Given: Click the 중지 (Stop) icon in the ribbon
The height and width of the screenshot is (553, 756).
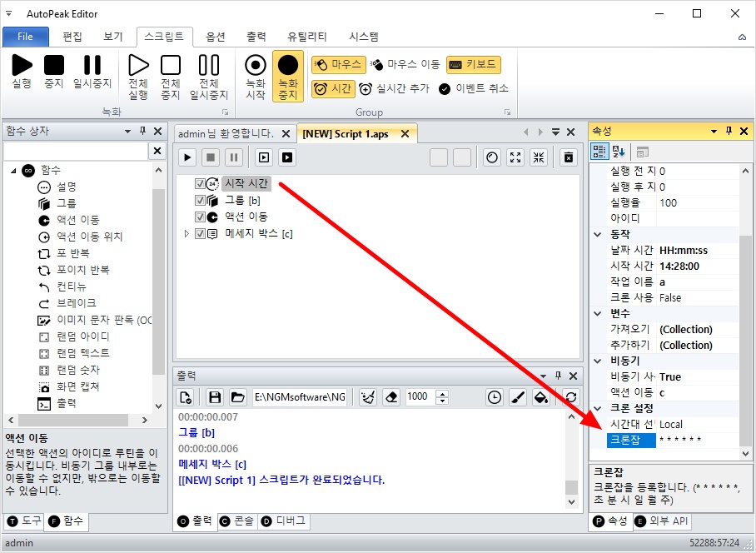Looking at the screenshot, I should 54,65.
